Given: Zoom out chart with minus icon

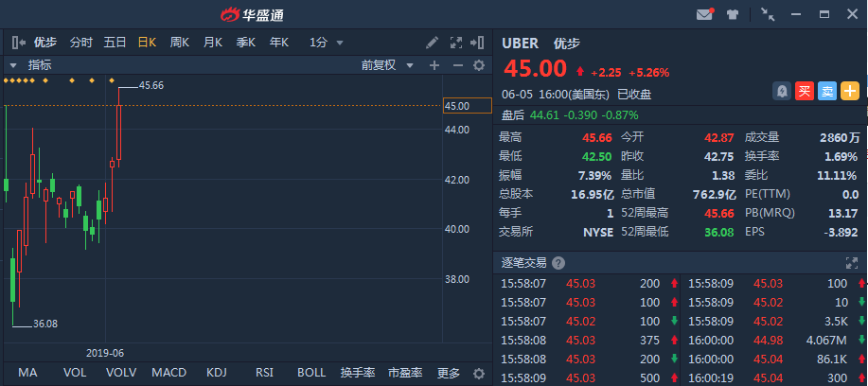Looking at the screenshot, I should 456,65.
